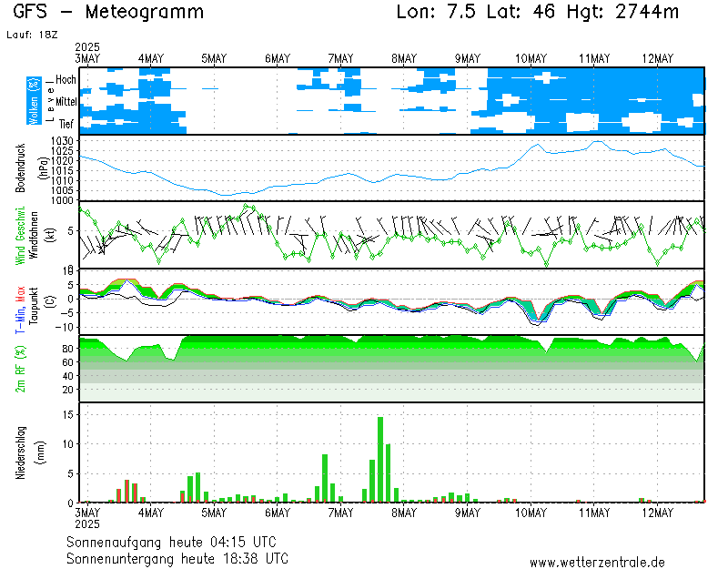Click "8MAY" on the top date axis
Screen dimensions: 728x569
point(404,59)
